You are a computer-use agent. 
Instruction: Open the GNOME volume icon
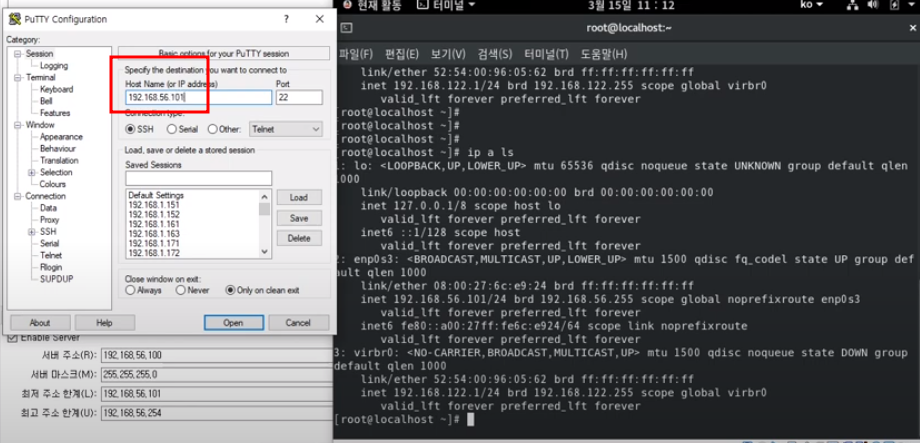point(873,5)
